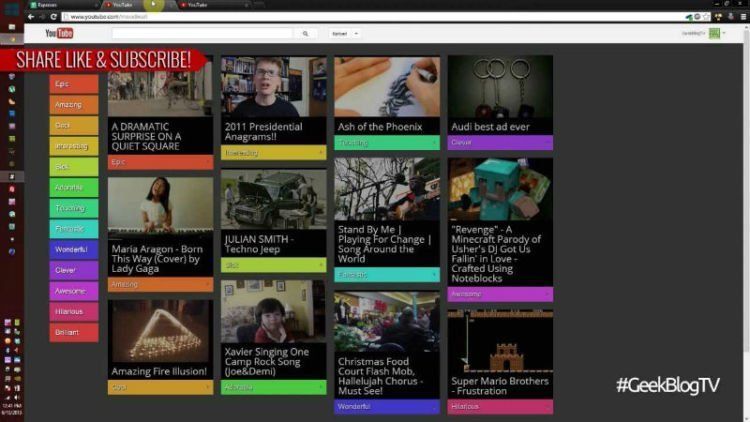Screen dimensions: 750x422
Task: Click the search magnifier button
Action: point(305,33)
